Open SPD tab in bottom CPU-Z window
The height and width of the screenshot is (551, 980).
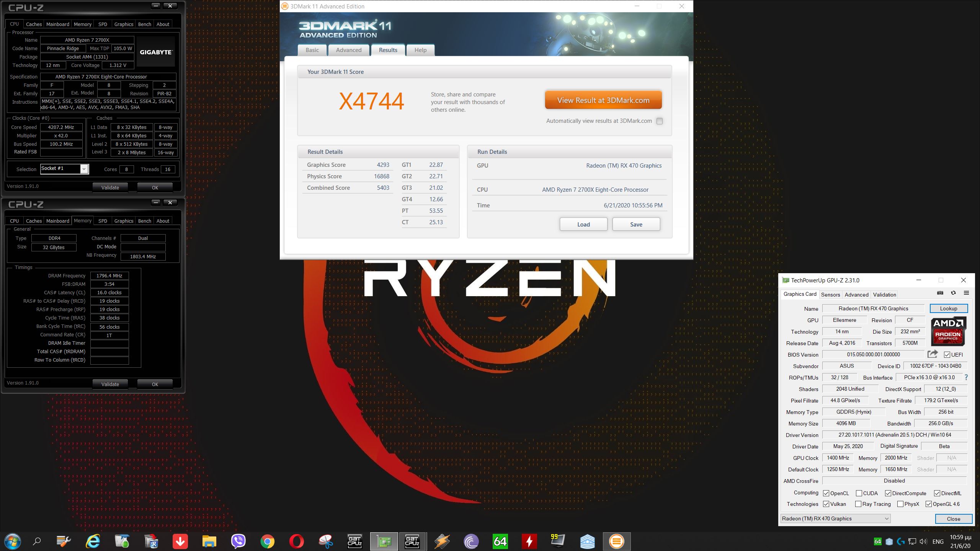[103, 221]
